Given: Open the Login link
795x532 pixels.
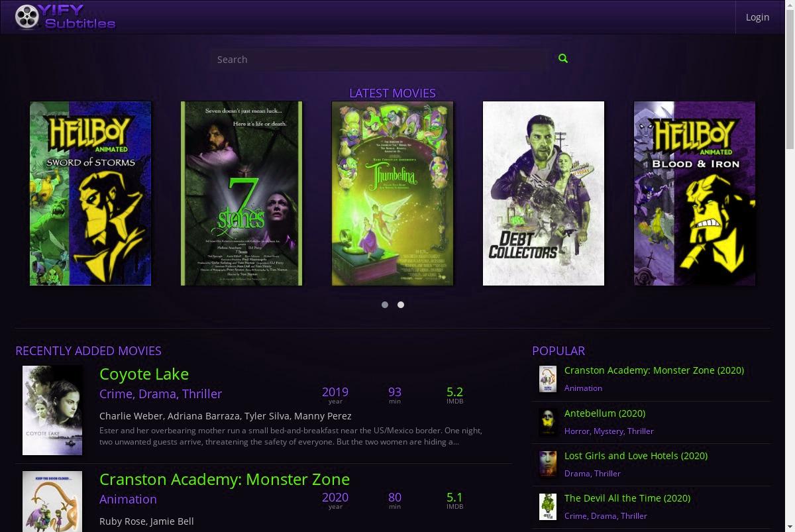Looking at the screenshot, I should coord(757,17).
